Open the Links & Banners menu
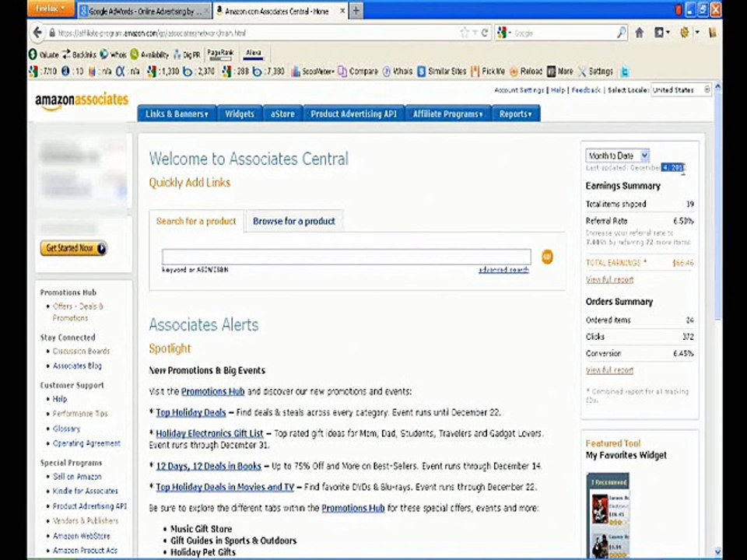 pos(177,114)
